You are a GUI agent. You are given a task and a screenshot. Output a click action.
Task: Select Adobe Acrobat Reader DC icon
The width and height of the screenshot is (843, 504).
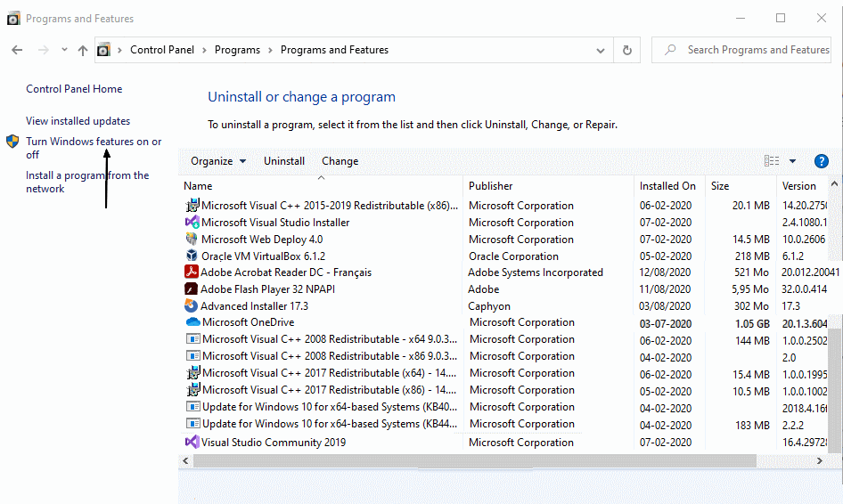(191, 272)
